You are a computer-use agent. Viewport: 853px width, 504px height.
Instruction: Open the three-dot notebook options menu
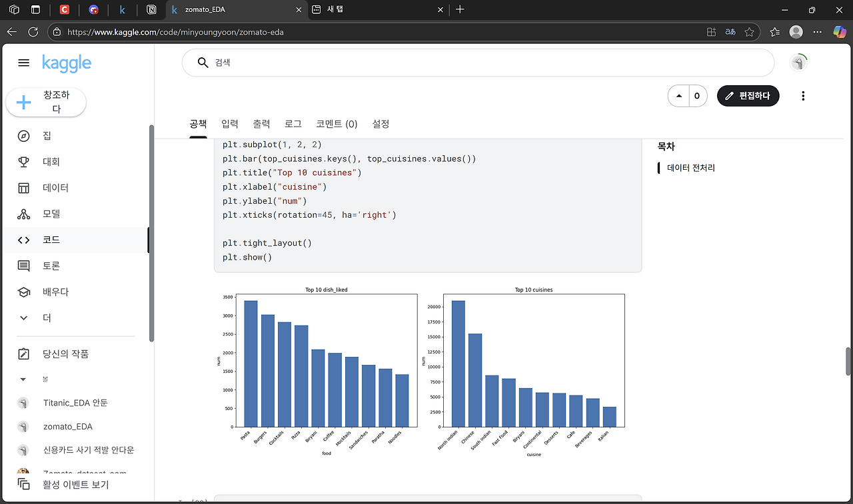803,96
